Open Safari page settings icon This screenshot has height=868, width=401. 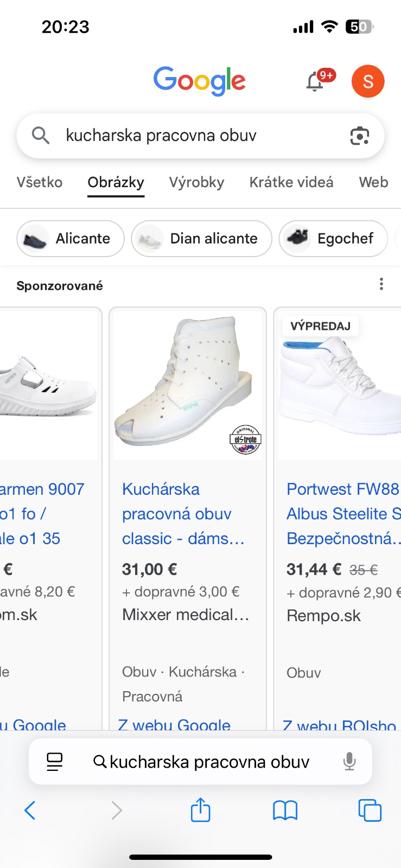tap(55, 762)
